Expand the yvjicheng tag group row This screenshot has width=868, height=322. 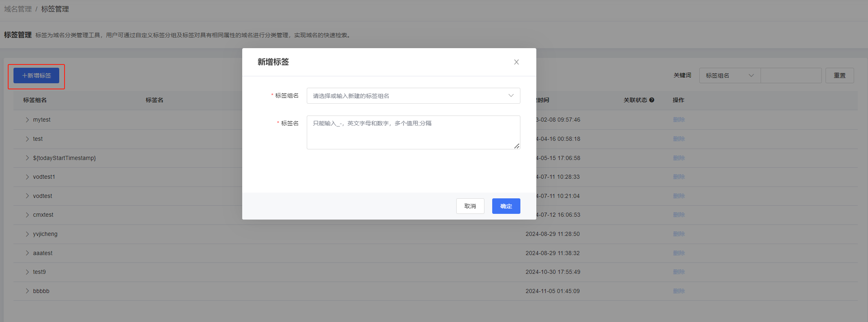tap(27, 234)
